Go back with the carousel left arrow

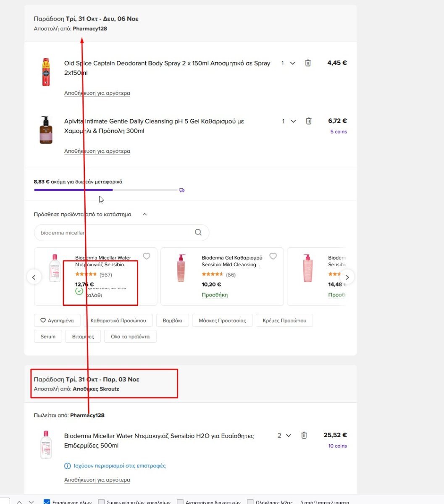tap(34, 277)
